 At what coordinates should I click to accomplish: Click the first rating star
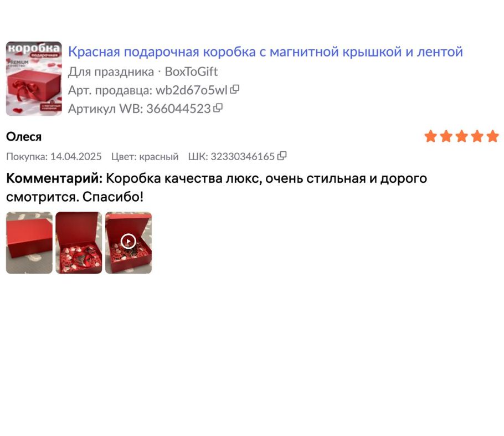click(431, 136)
